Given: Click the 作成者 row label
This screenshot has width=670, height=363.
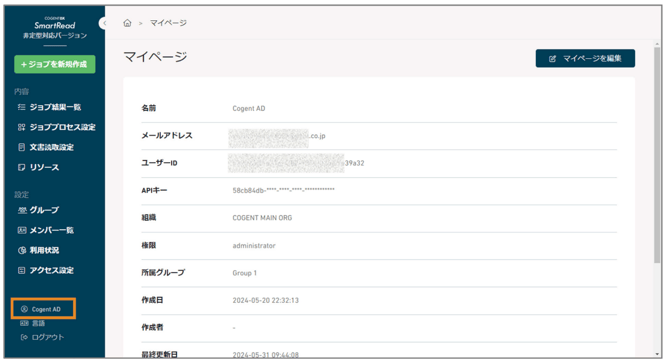Looking at the screenshot, I should 152,328.
